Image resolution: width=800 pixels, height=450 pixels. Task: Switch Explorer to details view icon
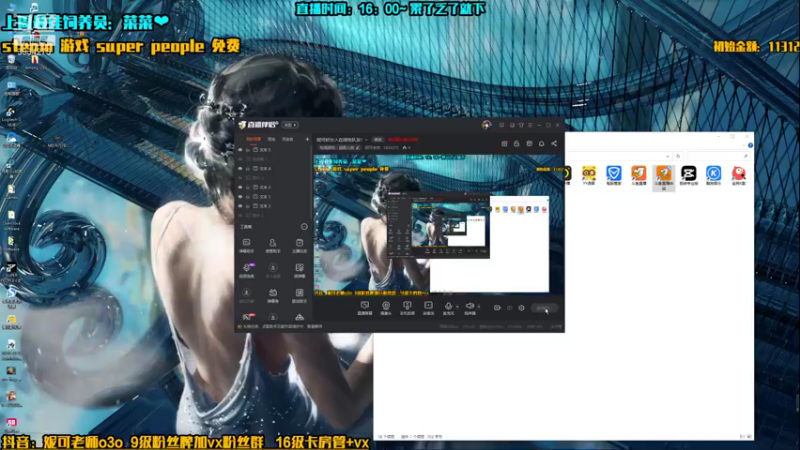tap(742, 437)
